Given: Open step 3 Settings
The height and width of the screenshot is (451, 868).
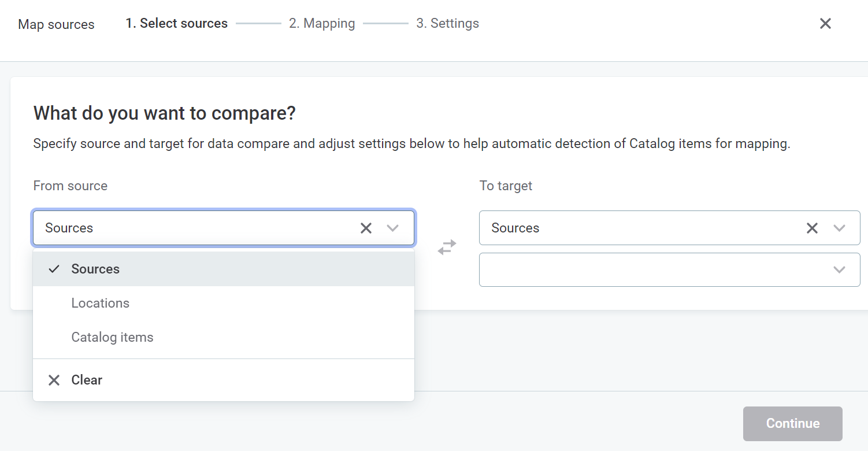Looking at the screenshot, I should tap(447, 24).
